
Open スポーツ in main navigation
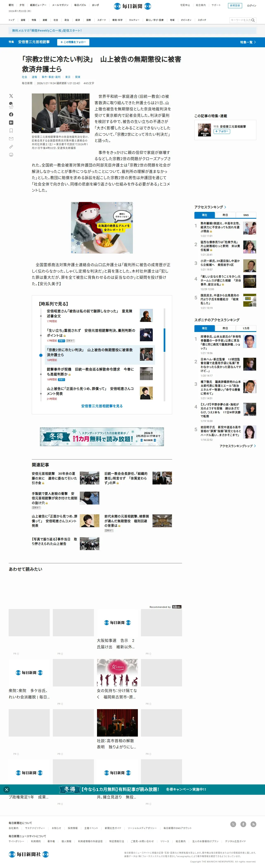(102, 20)
